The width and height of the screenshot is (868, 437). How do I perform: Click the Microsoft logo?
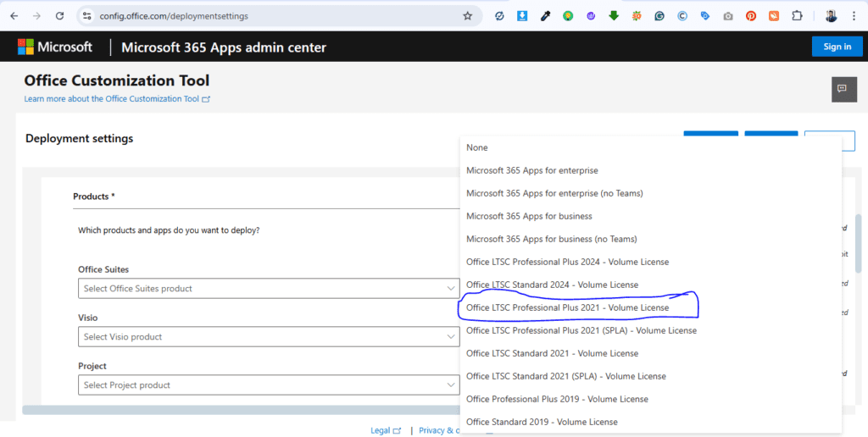[55, 47]
